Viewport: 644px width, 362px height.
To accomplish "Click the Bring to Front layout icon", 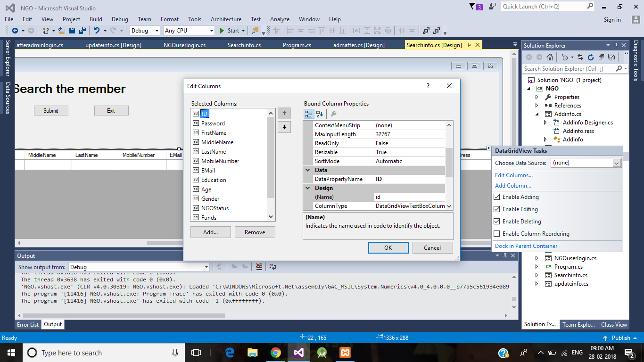I will [426, 31].
